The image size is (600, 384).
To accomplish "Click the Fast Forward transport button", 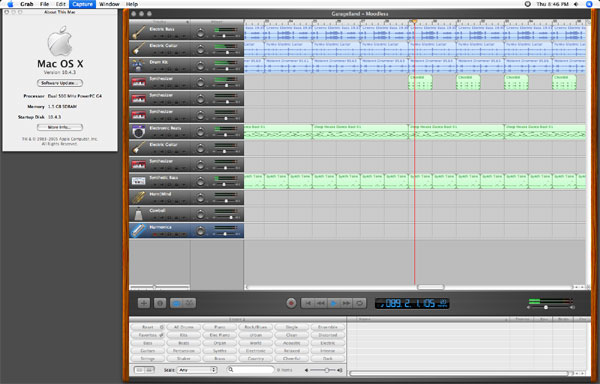I will 347,303.
